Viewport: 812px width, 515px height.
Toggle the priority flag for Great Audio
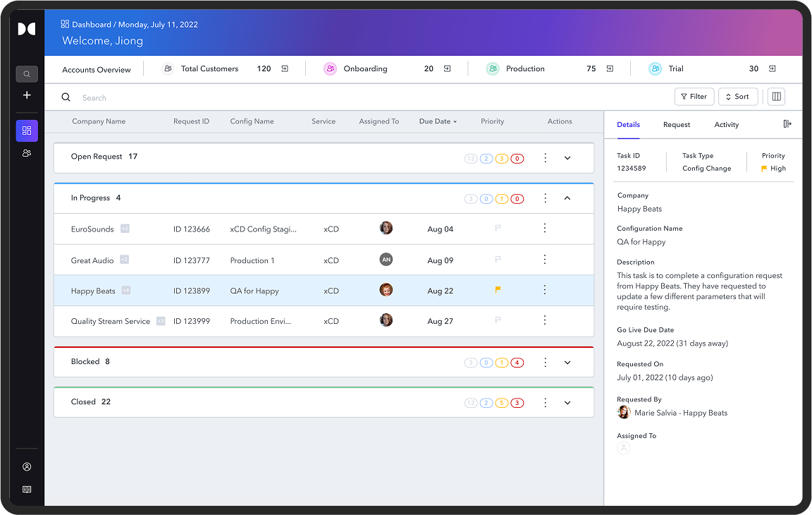point(498,260)
